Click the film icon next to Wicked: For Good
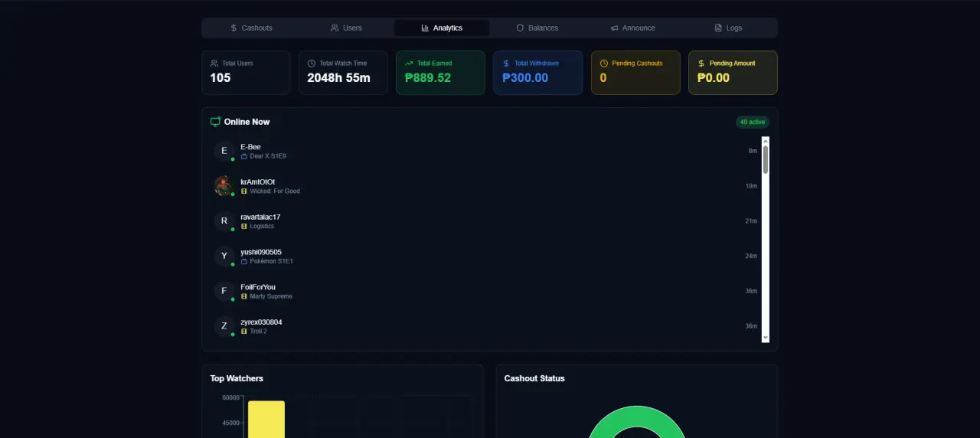 point(244,191)
